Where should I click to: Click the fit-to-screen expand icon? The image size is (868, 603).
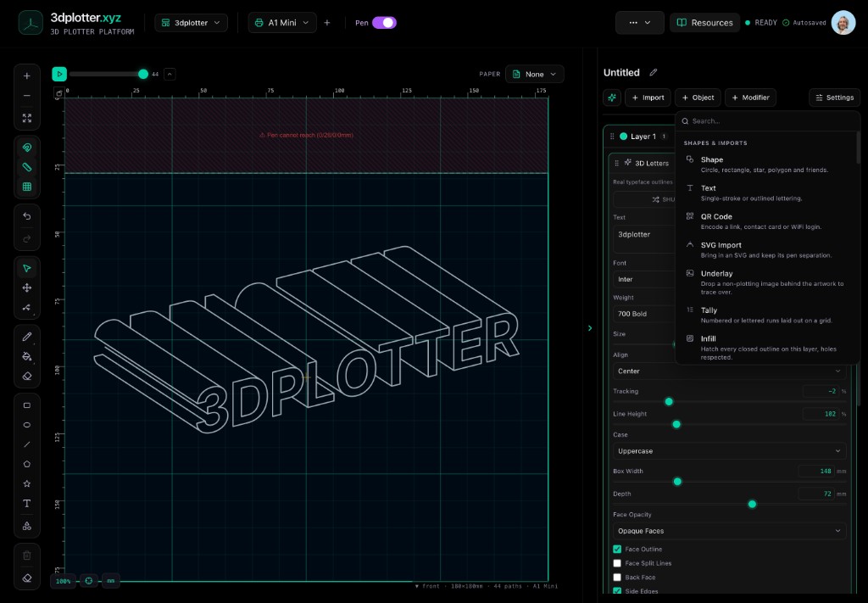click(x=26, y=118)
